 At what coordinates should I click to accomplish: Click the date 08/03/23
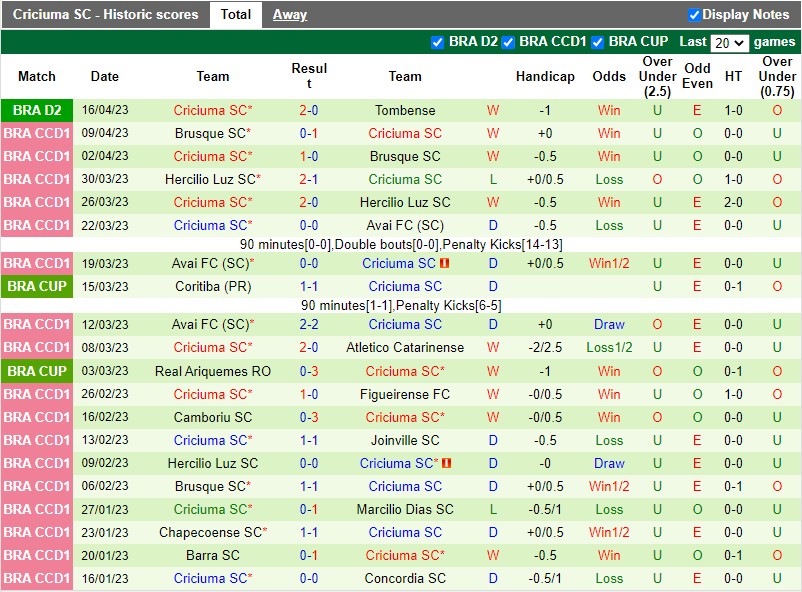point(105,347)
